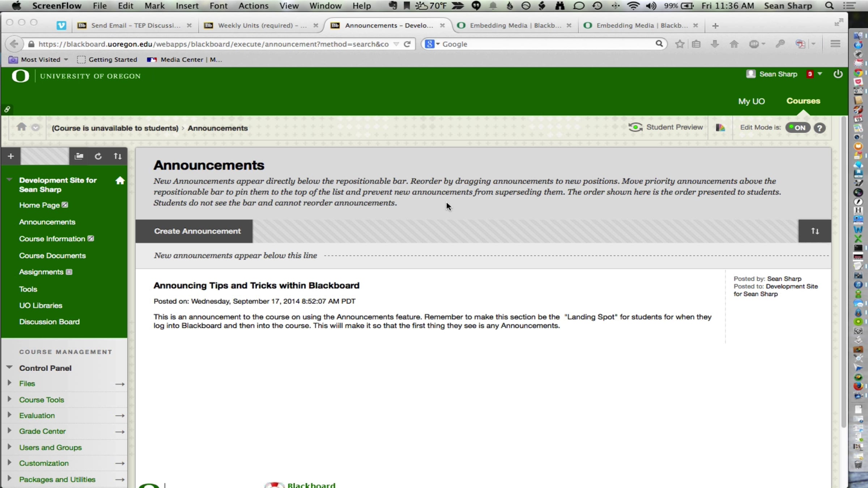Open the Courses tab
Viewport: 868px width, 488px height.
803,101
